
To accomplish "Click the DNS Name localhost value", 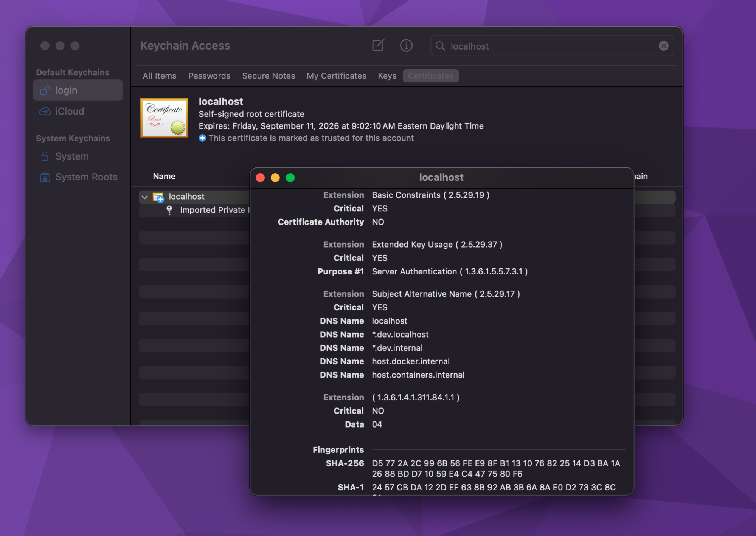I will point(390,321).
